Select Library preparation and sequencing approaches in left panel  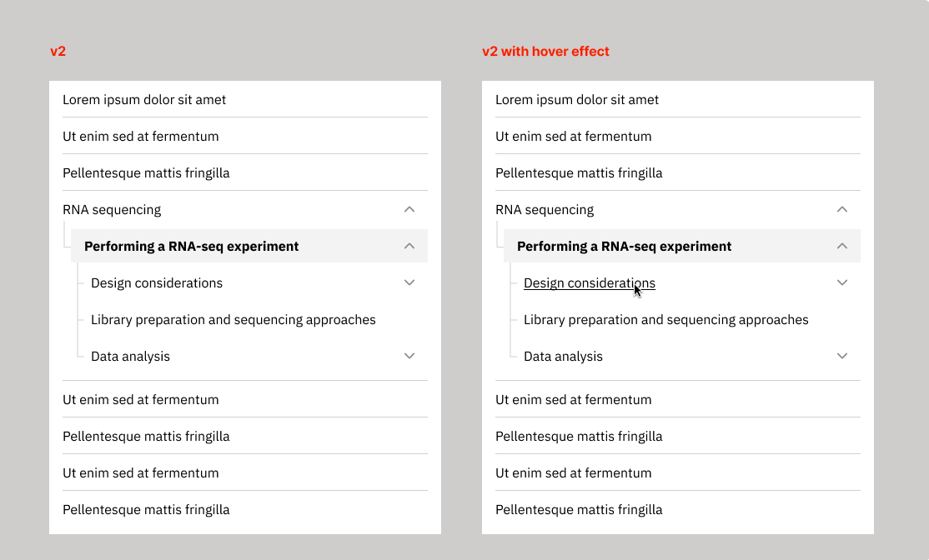pos(234,320)
